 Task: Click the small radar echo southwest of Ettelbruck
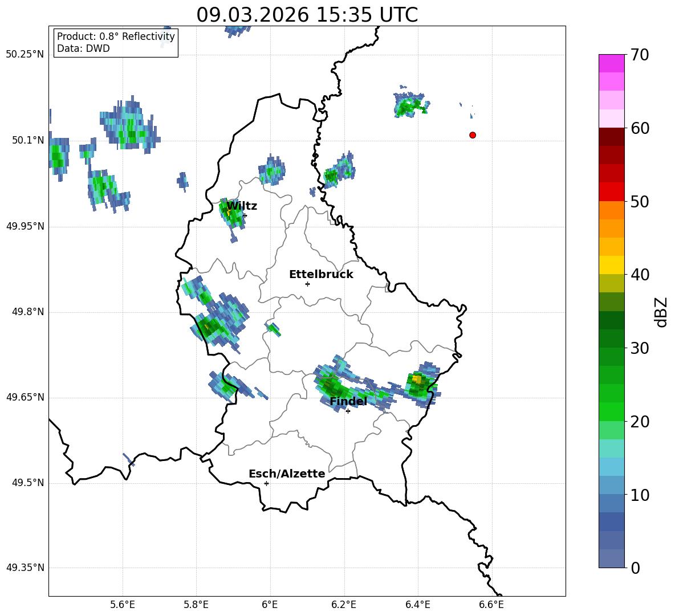click(x=274, y=329)
